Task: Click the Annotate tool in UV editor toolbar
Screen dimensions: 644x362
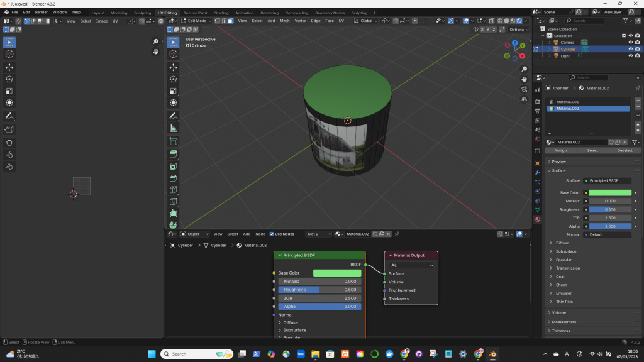Action: (9, 116)
